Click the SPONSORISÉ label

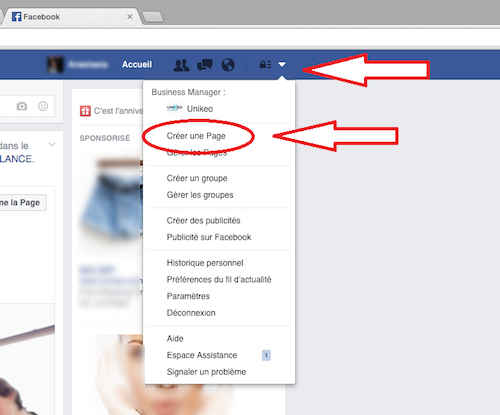pos(105,138)
